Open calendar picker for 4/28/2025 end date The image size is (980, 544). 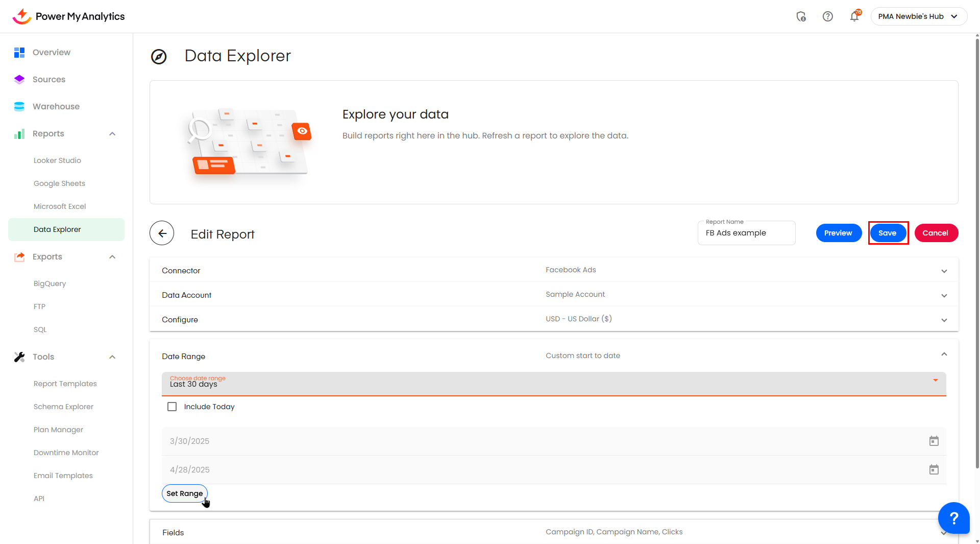934,470
